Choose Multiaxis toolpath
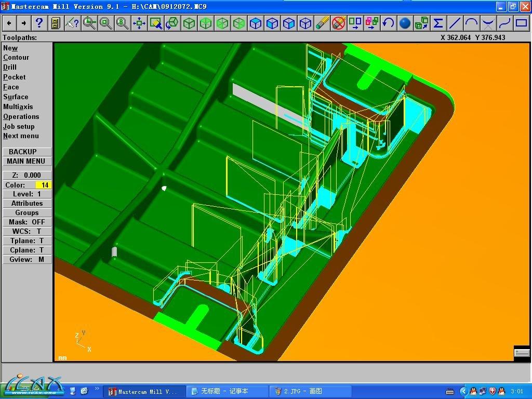 tap(18, 107)
